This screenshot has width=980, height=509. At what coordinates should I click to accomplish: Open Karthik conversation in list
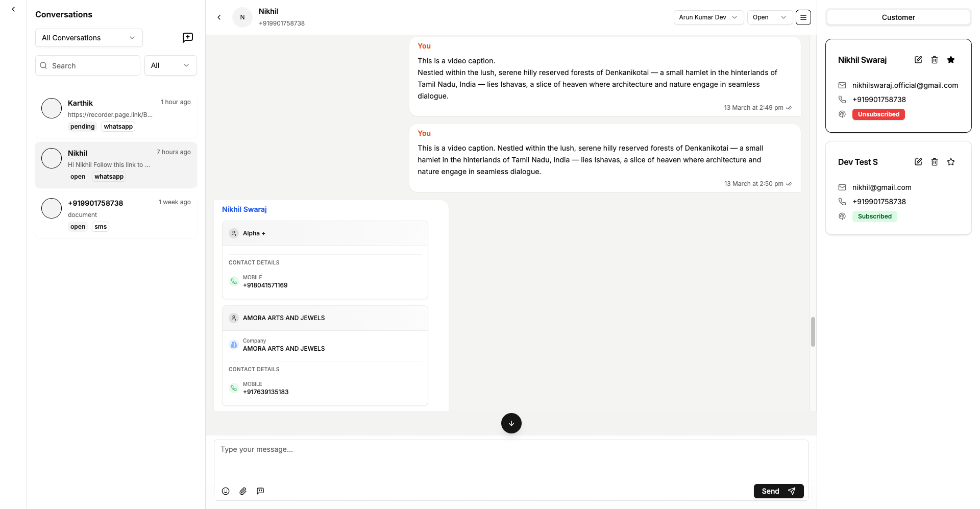click(x=116, y=114)
